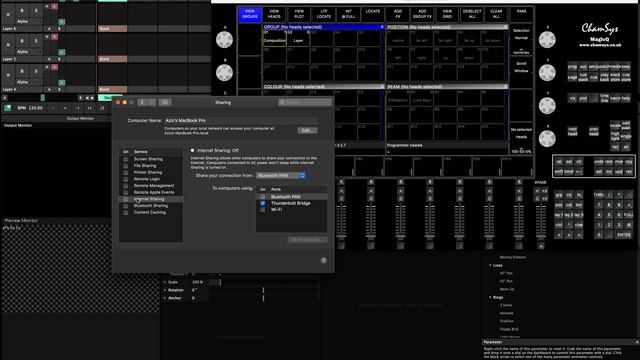This screenshot has height=360, width=640.
Task: Click MagicQ encoder wheel F
Action: click(547, 73)
